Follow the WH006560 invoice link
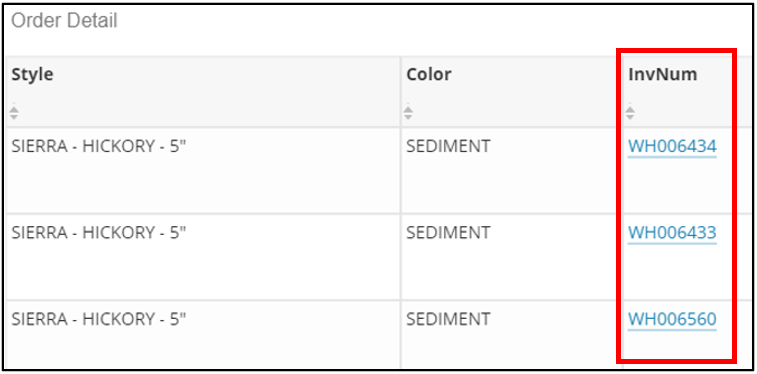 click(x=672, y=319)
